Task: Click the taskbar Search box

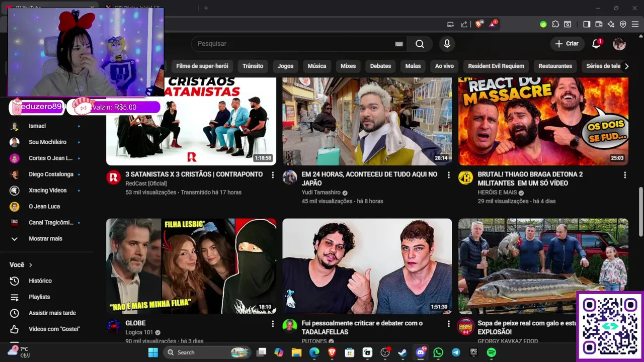Action: 207,352
